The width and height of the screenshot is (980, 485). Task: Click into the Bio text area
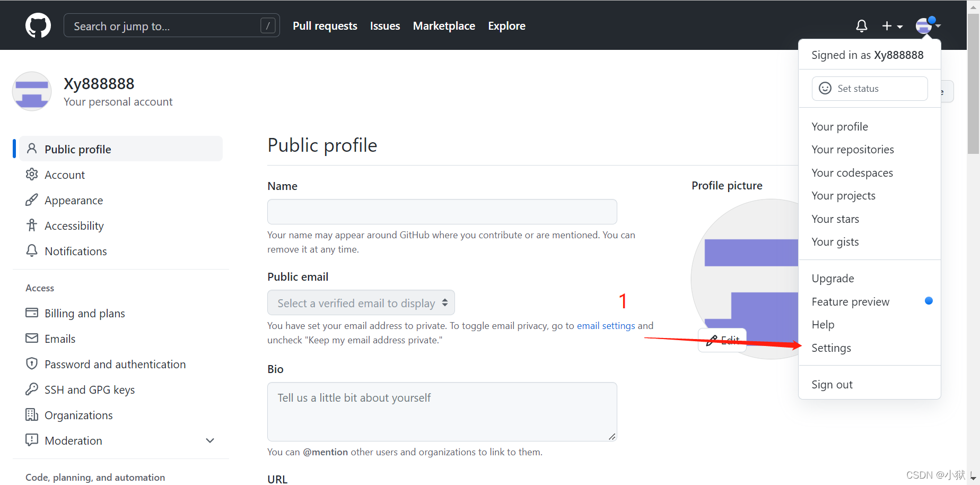[442, 412]
